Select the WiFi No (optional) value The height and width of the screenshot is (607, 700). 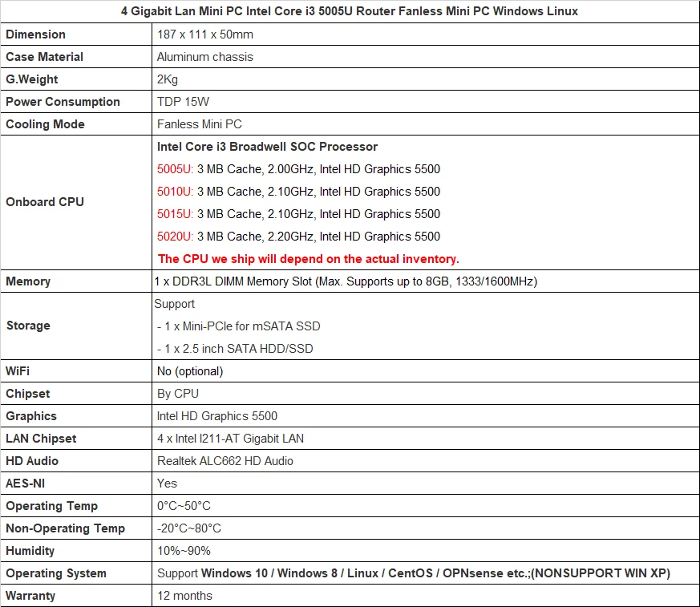pyautogui.click(x=190, y=371)
